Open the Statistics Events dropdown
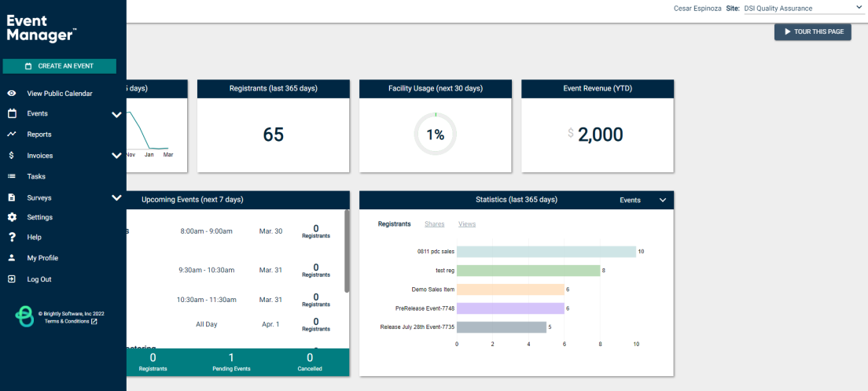The image size is (868, 391). pos(642,200)
